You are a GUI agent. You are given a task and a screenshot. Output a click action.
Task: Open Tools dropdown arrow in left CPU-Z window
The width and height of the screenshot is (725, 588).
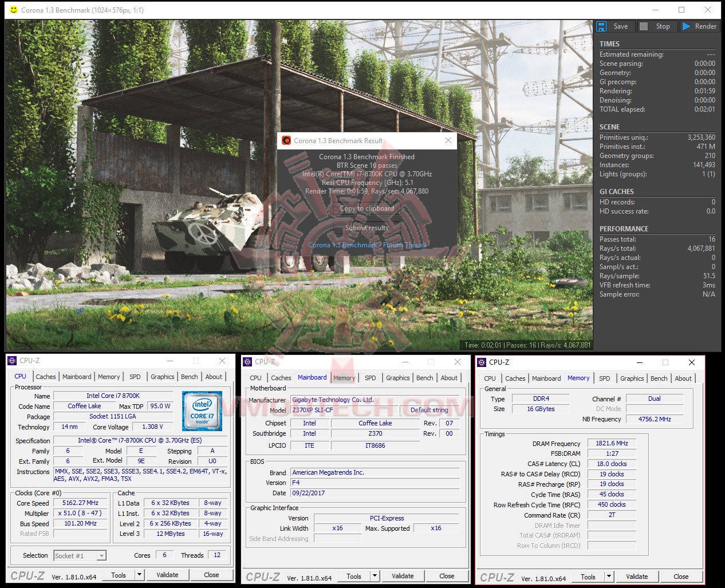(140, 575)
